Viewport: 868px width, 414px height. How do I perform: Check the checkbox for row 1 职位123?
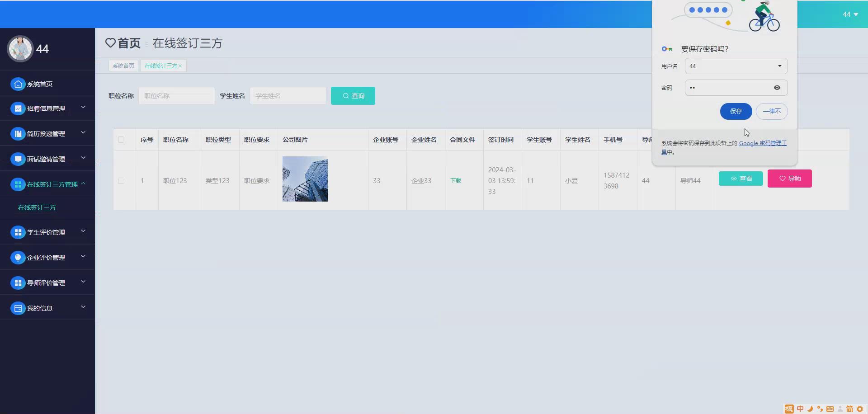click(x=121, y=181)
